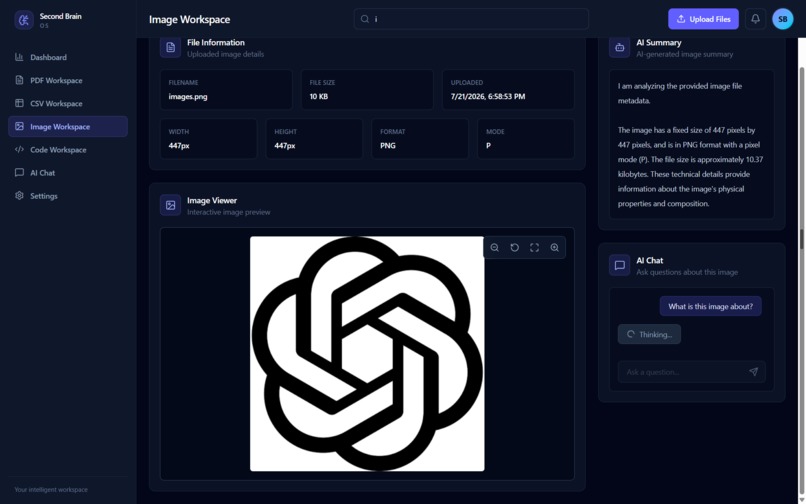Click the Second Brain logo icon

coord(24,20)
